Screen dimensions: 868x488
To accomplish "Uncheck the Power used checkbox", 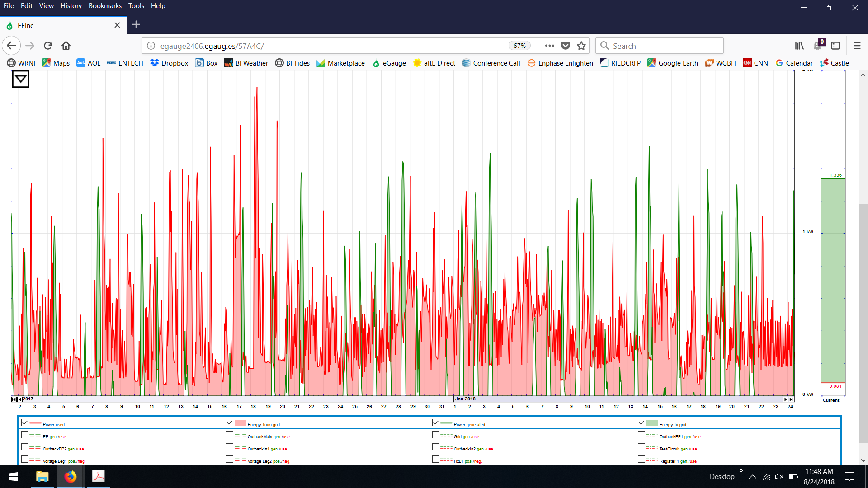I will pyautogui.click(x=25, y=422).
